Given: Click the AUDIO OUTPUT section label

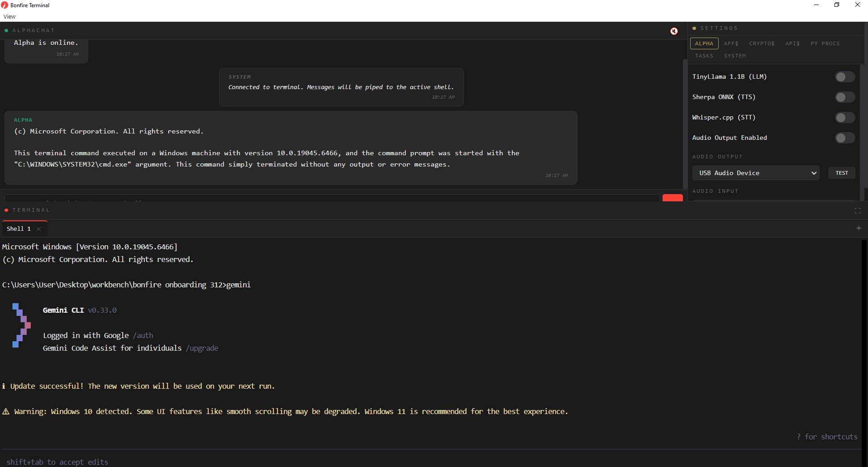Looking at the screenshot, I should [717, 157].
